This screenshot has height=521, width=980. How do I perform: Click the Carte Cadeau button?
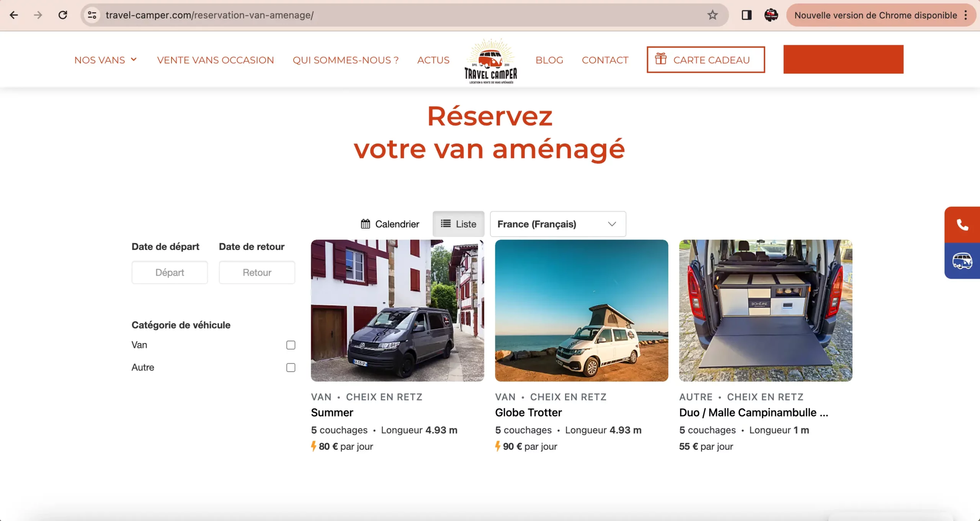(706, 60)
